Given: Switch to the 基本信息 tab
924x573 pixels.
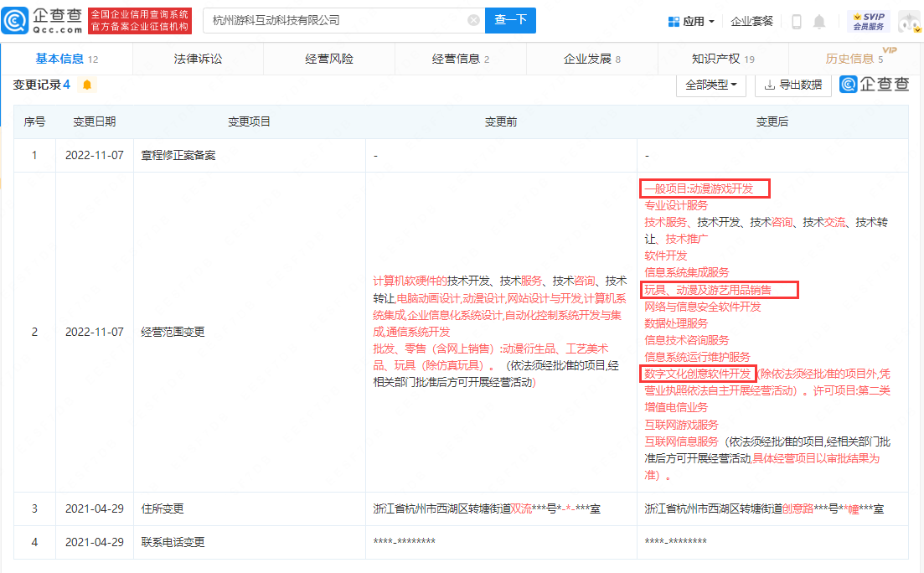Looking at the screenshot, I should (66, 59).
